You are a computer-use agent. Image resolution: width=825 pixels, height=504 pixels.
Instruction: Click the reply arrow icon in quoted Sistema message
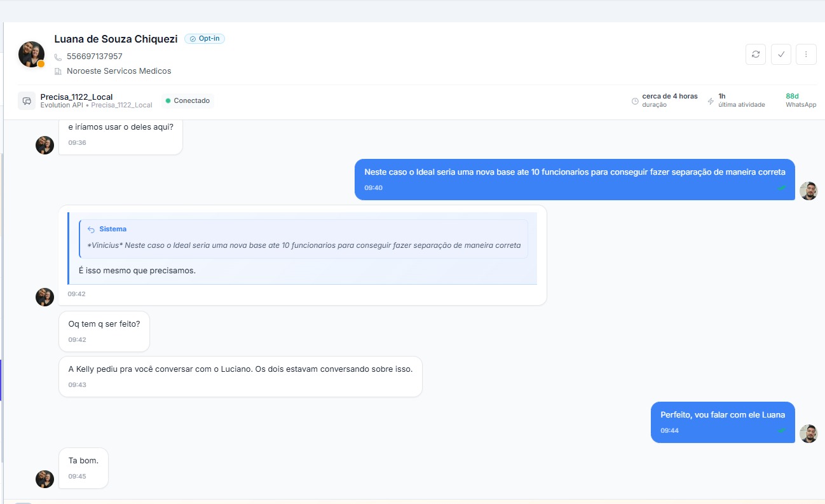tap(91, 229)
